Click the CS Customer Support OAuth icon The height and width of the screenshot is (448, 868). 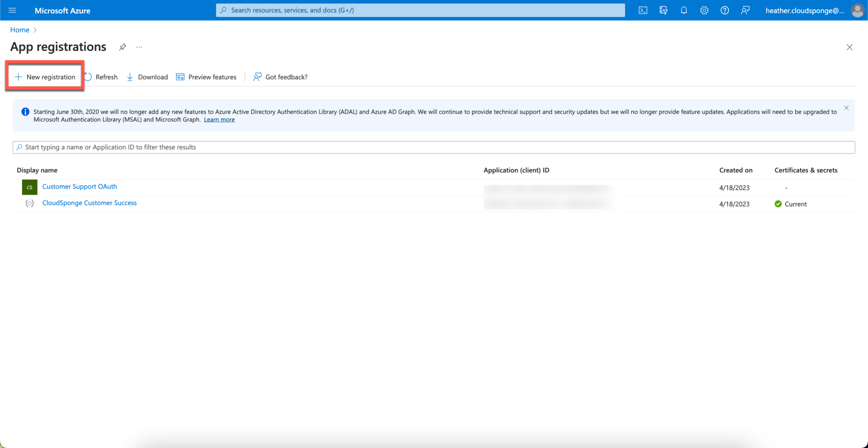(30, 187)
